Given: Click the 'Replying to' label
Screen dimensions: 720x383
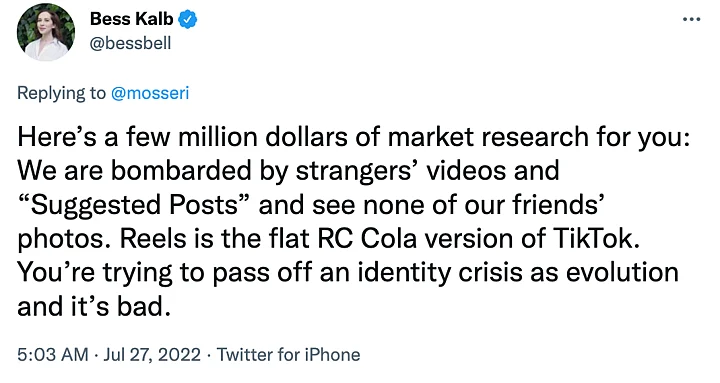Looking at the screenshot, I should coord(61,93).
